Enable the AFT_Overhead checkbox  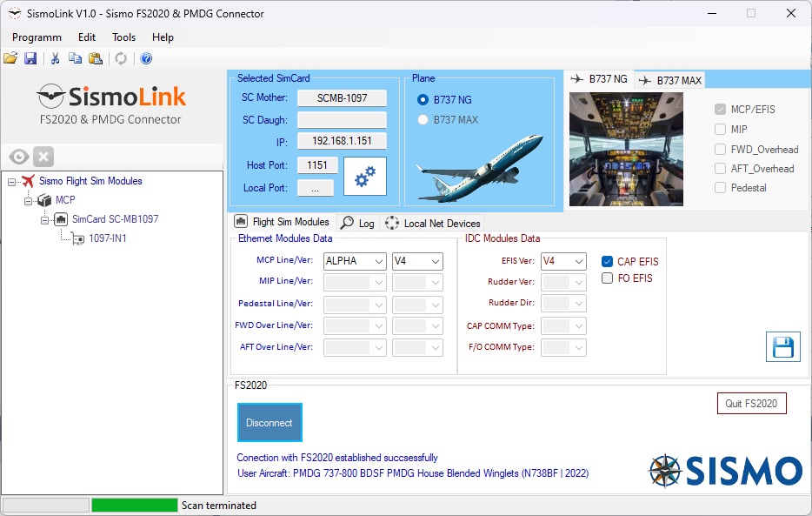[x=720, y=168]
